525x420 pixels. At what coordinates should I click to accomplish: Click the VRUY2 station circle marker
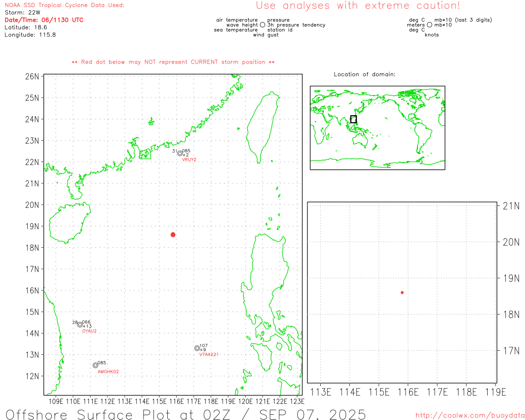click(x=180, y=153)
